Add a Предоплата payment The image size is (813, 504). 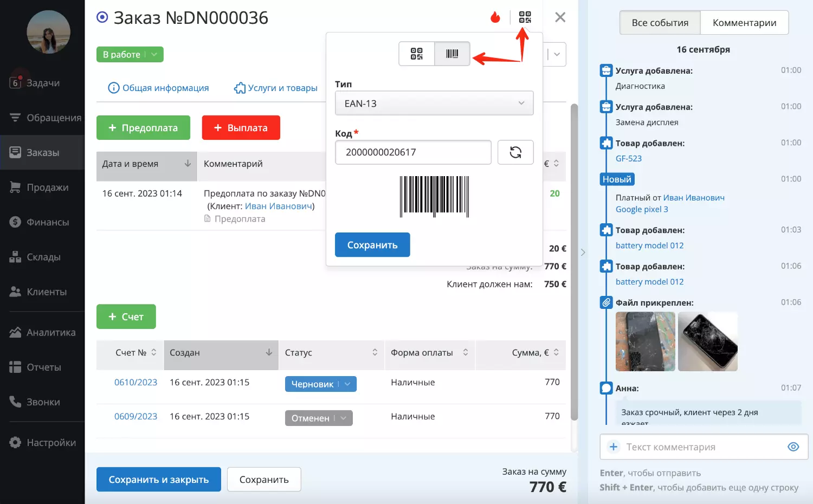[143, 127]
